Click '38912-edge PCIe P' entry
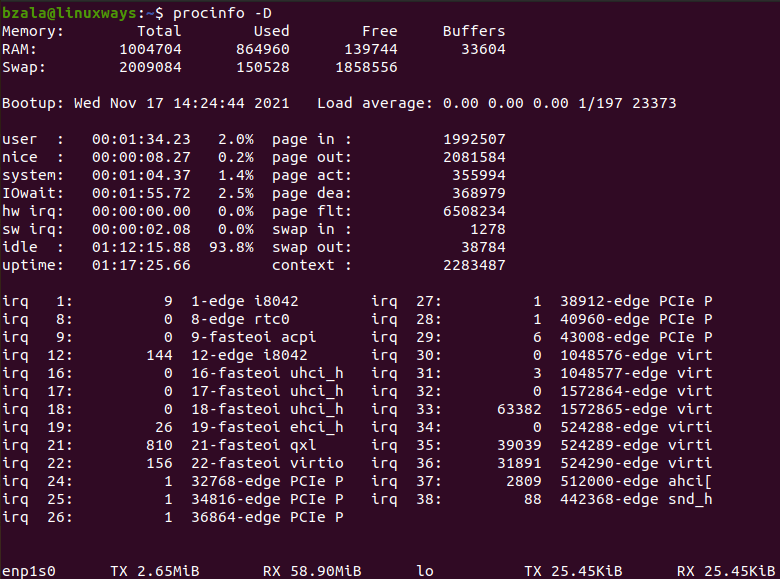This screenshot has width=780, height=579. [636, 301]
